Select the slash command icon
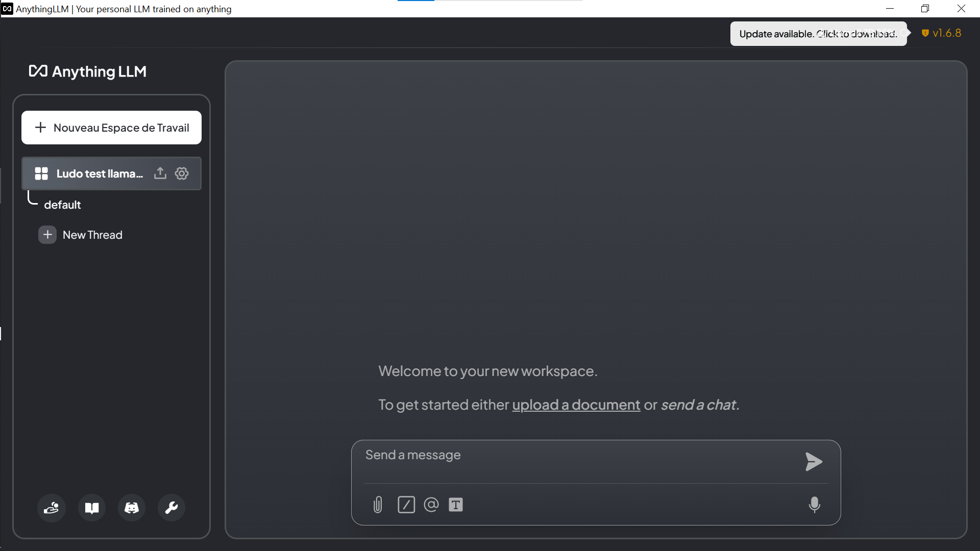Viewport: 980px width, 551px height. 405,505
